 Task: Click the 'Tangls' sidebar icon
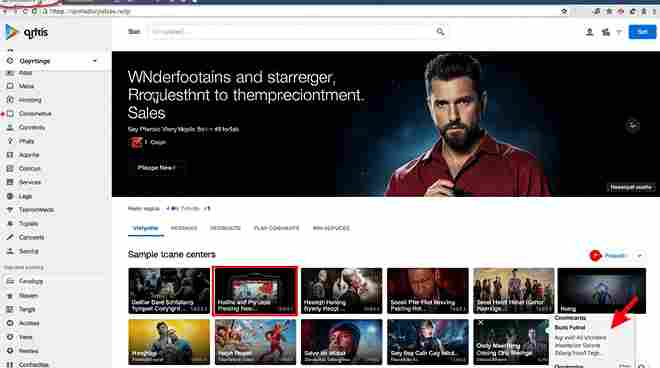point(10,309)
